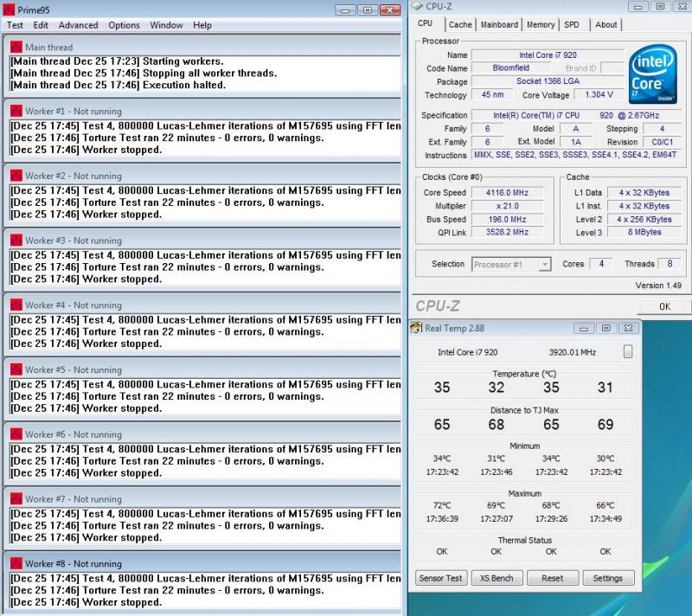692x616 pixels.
Task: Click the minimum temperature reading 30°C
Action: [605, 459]
